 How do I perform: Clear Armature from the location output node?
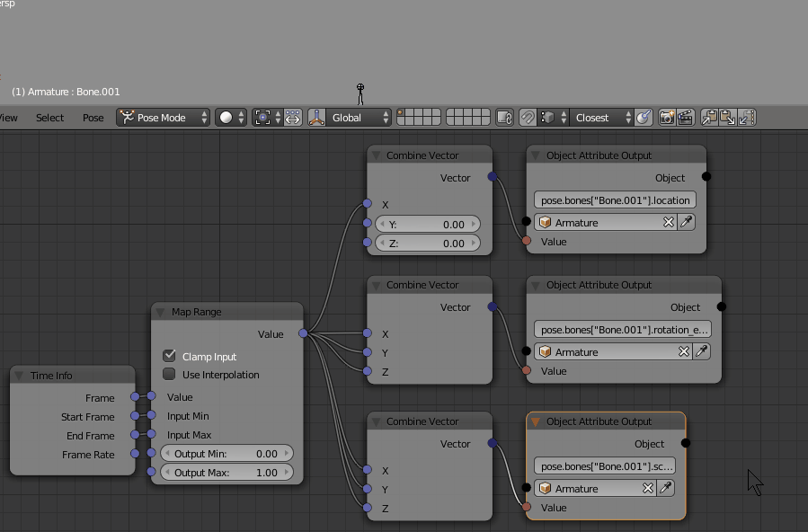click(669, 222)
